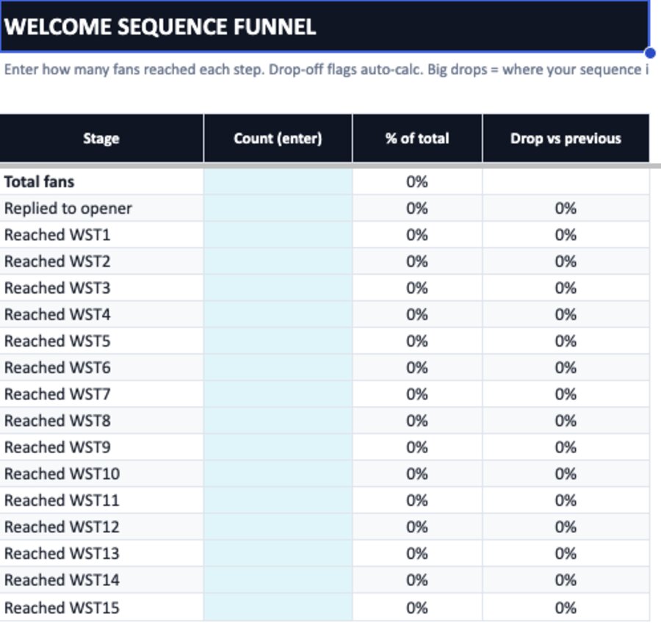
Task: Select Drop vs previous value for Reached WST6
Action: coord(566,367)
